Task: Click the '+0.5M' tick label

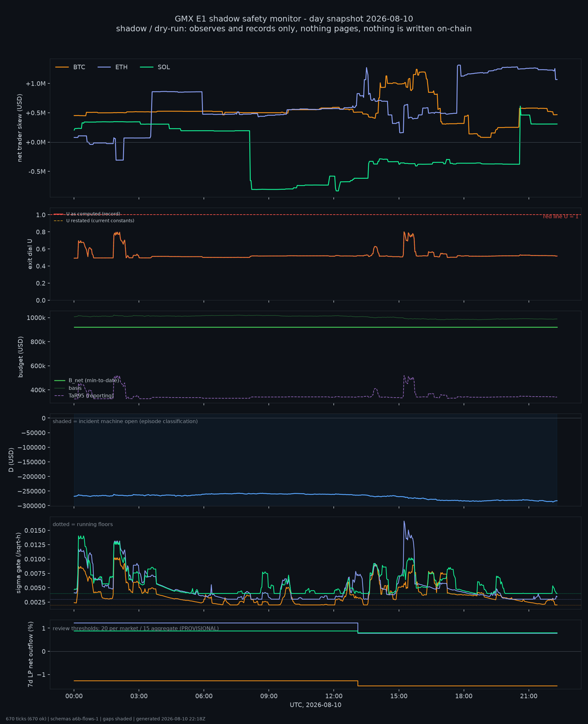Action: 36,113
